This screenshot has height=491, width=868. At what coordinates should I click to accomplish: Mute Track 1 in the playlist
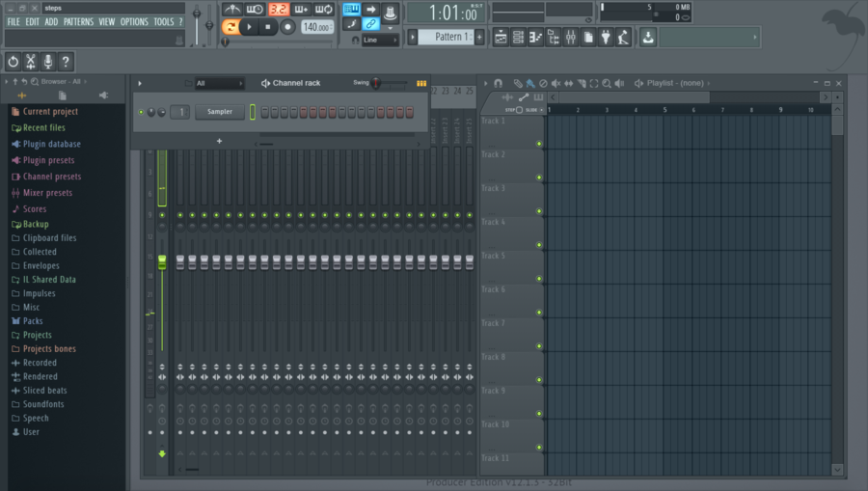tap(538, 144)
